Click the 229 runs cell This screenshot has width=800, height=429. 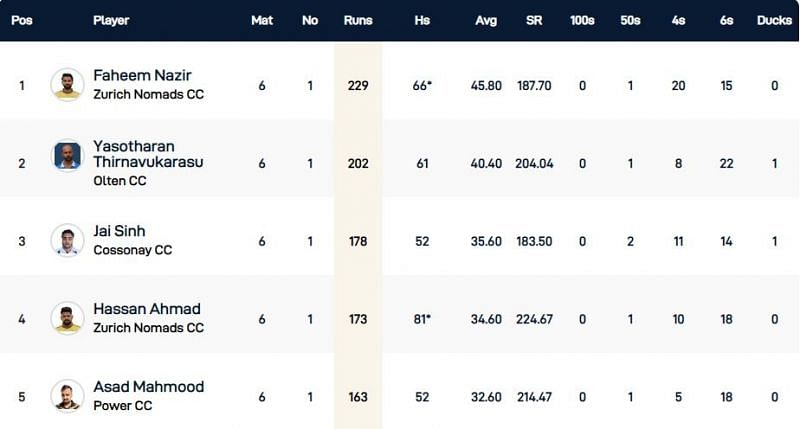point(357,85)
